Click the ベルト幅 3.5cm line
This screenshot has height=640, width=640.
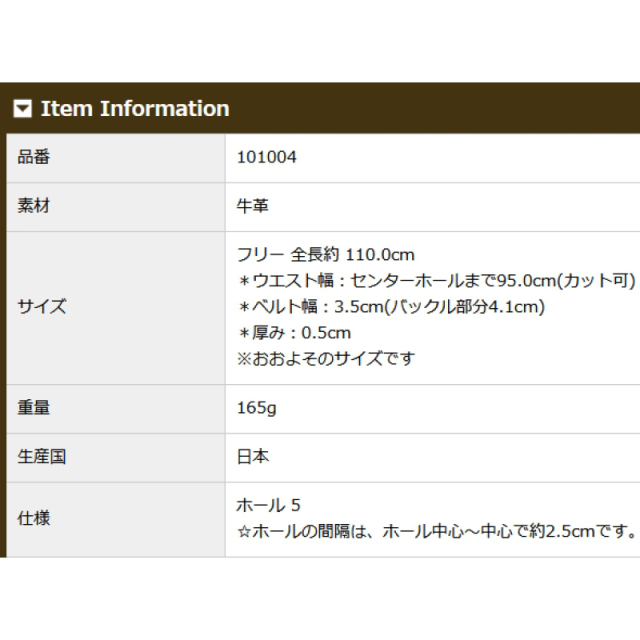pos(392,307)
